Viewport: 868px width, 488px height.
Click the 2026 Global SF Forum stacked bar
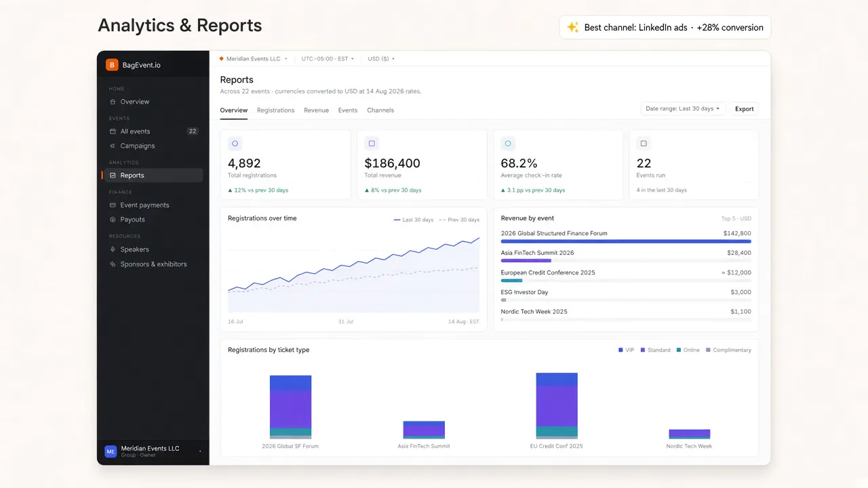(x=290, y=407)
